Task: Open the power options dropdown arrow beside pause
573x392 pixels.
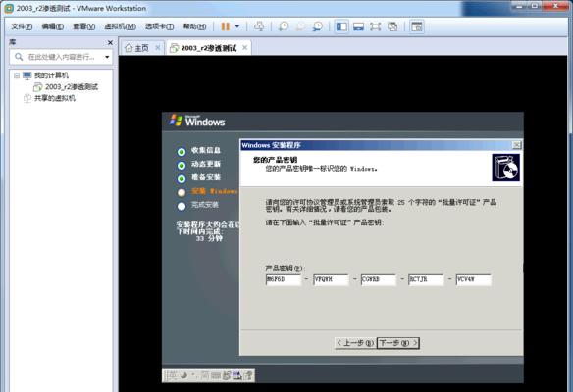Action: [x=237, y=26]
